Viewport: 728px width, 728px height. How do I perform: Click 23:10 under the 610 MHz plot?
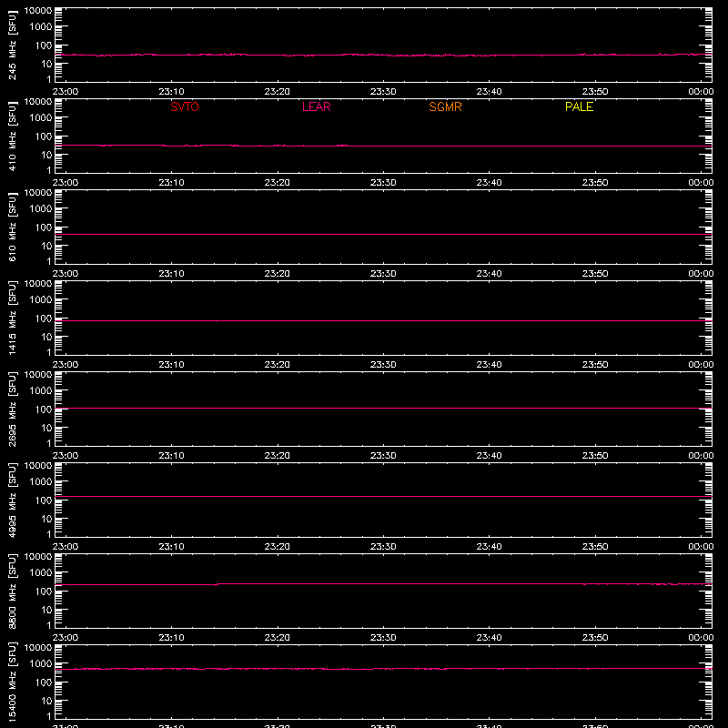pyautogui.click(x=171, y=274)
